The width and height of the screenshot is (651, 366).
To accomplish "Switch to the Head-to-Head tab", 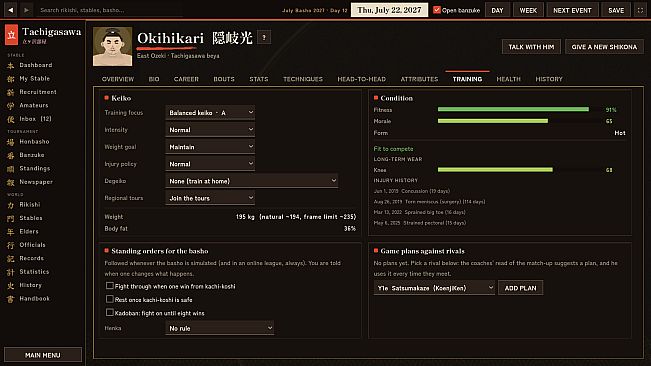I will tap(362, 79).
